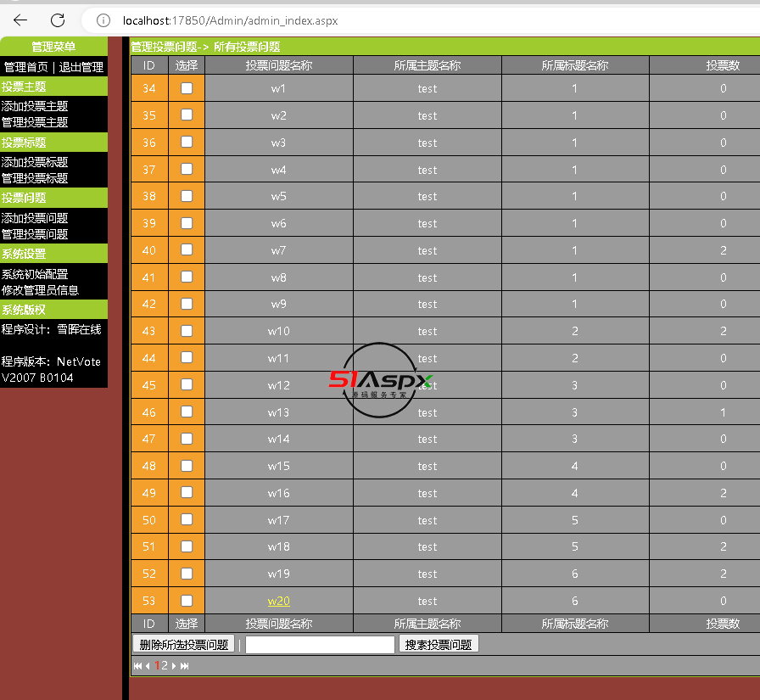Tick the checkbox in row w20
This screenshot has width=760, height=700.
coord(187,600)
